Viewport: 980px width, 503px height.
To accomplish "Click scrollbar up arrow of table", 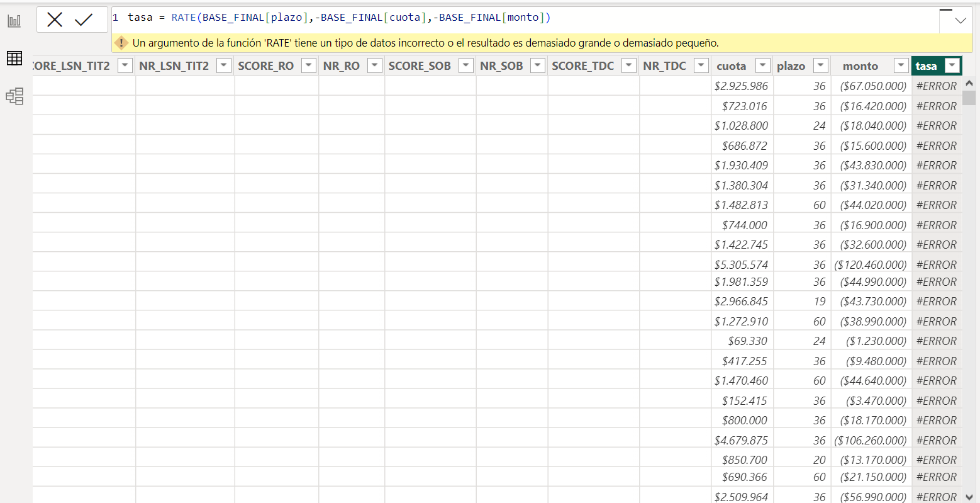I will [969, 83].
